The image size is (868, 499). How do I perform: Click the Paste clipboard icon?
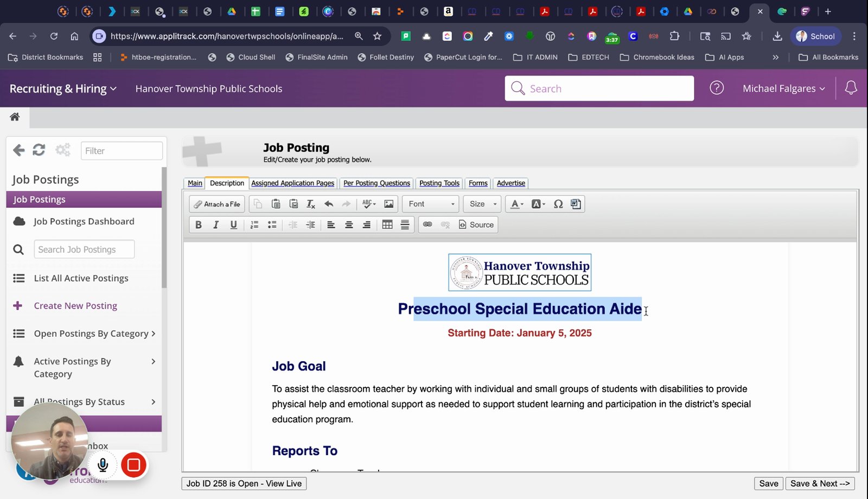[x=276, y=204]
